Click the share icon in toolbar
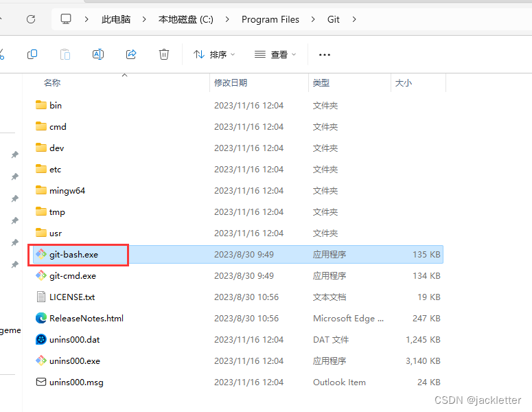 point(131,54)
